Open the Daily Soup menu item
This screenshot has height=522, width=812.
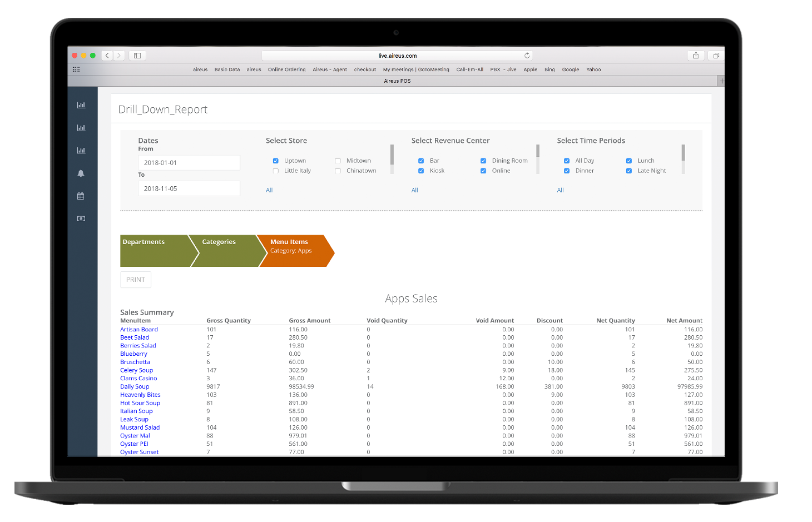pyautogui.click(x=135, y=387)
